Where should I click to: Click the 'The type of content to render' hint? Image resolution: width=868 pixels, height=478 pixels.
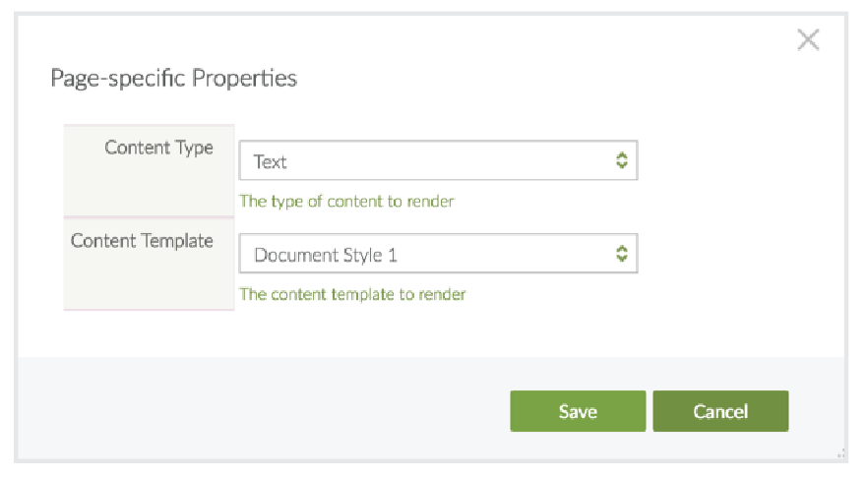[346, 202]
